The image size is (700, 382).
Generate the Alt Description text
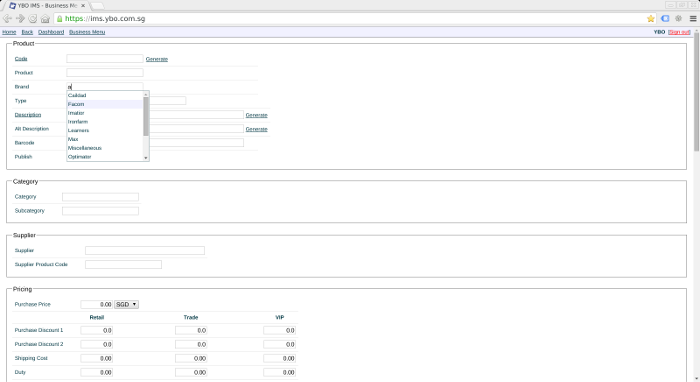click(x=257, y=129)
